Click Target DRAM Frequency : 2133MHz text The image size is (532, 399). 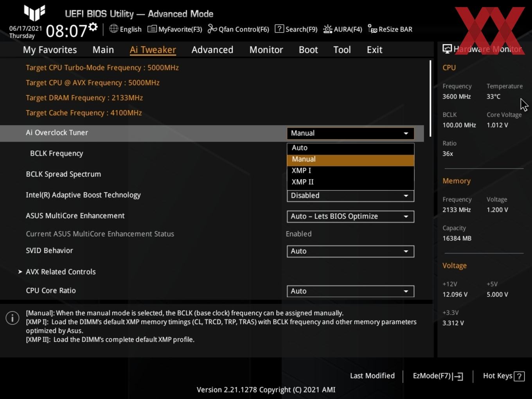(x=84, y=98)
